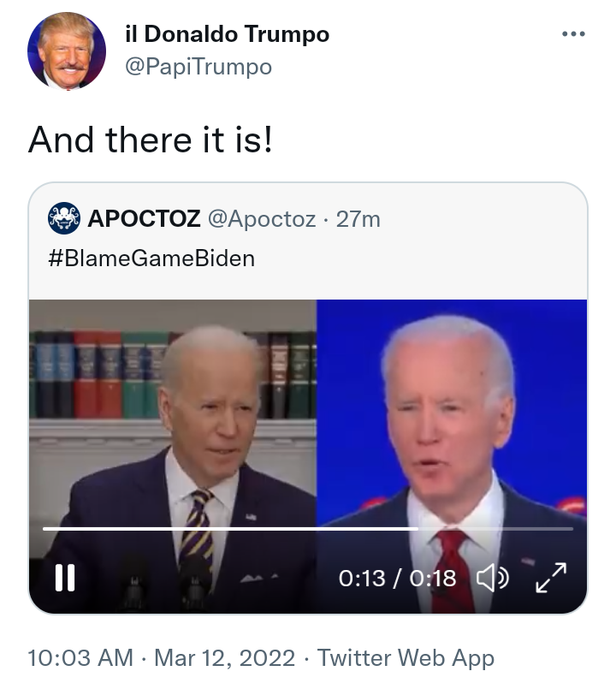The image size is (616, 683).
Task: Open the 27m timestamp of quoted tweet
Action: pos(358,219)
